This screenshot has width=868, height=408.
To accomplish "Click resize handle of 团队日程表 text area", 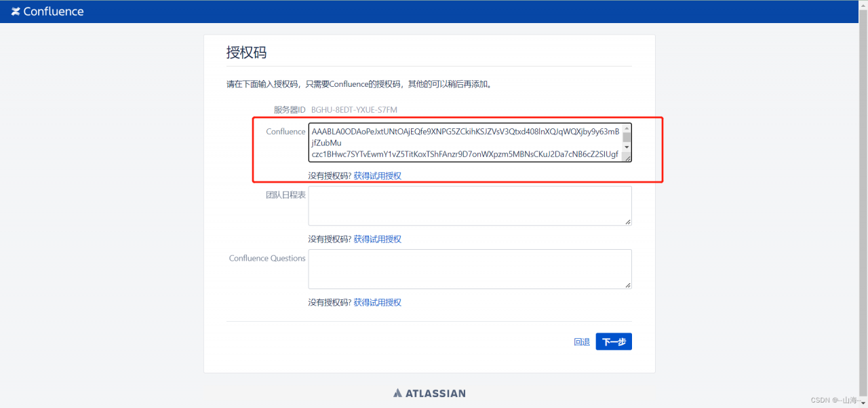I will click(628, 222).
